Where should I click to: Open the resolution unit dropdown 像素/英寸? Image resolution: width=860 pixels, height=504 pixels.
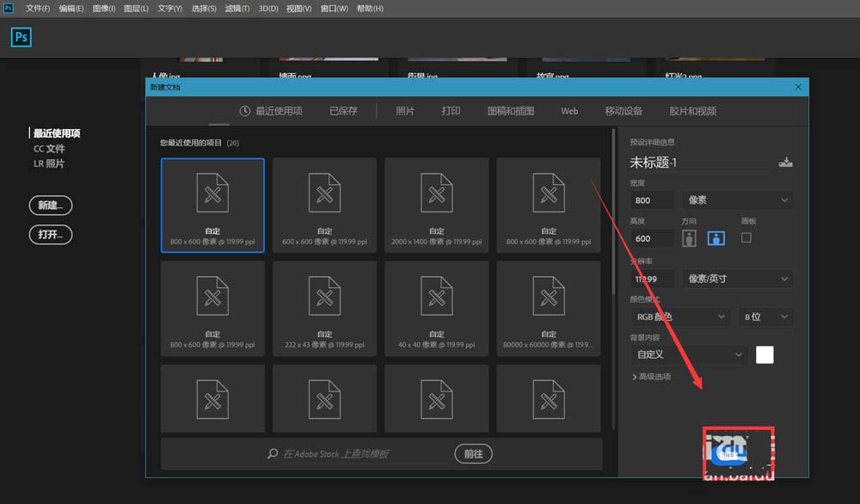coord(737,279)
